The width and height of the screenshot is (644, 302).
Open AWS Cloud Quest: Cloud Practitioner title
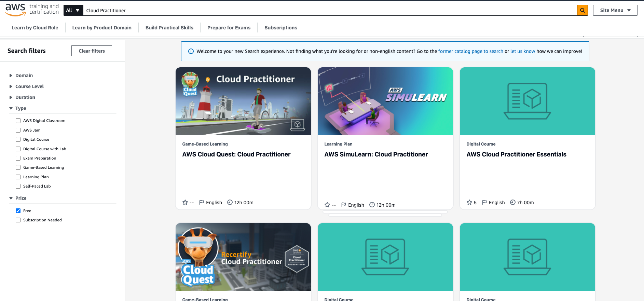point(236,154)
